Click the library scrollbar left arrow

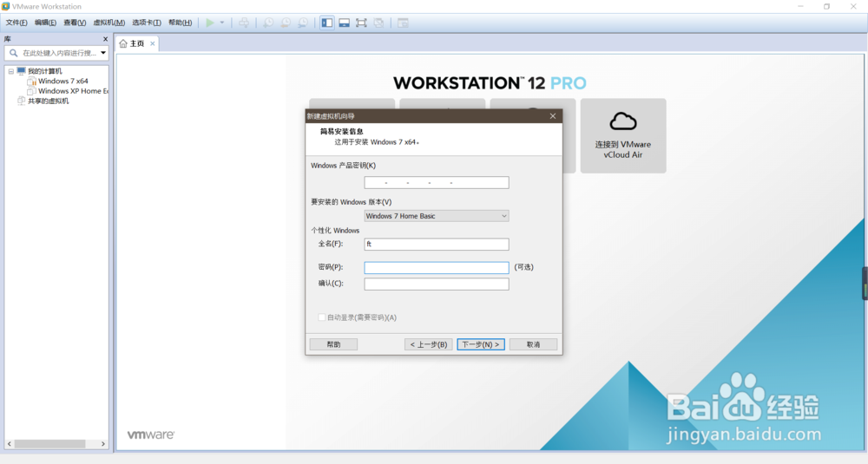pyautogui.click(x=9, y=444)
